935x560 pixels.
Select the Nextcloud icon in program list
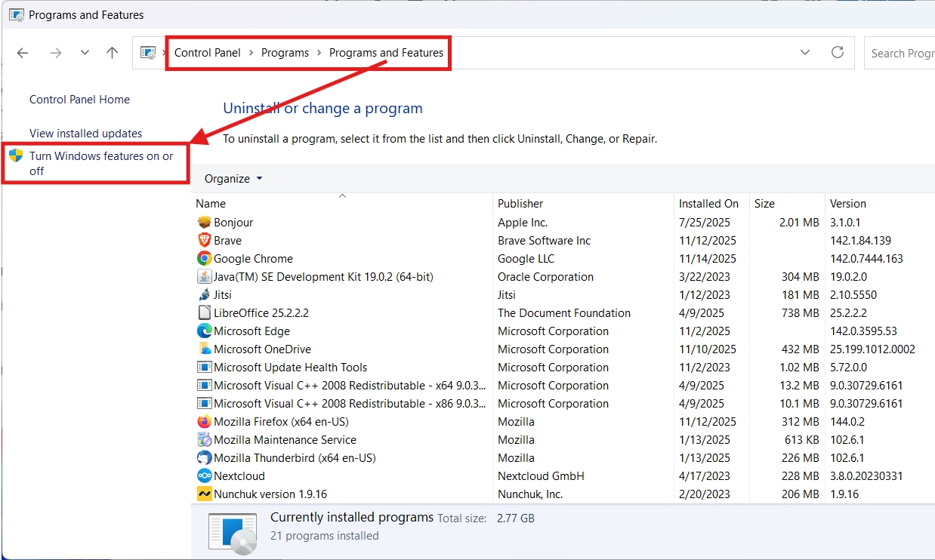click(x=204, y=476)
